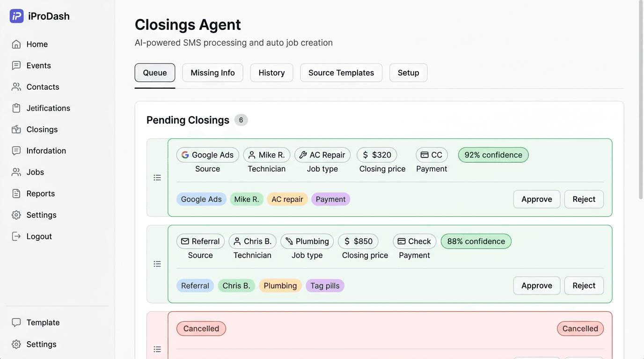The height and width of the screenshot is (359, 644).
Task: Open the Infordation message icon
Action: 16,151
